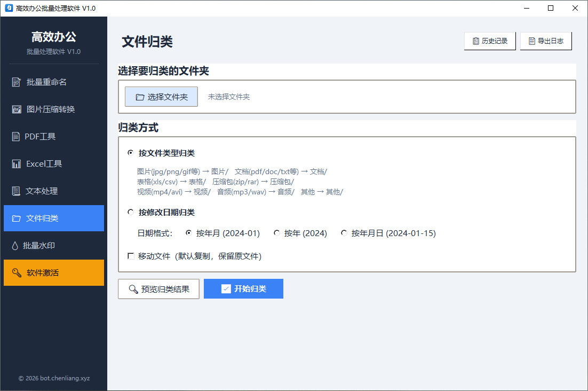Click the text processing sidebar icon
The image size is (588, 391).
click(16, 191)
